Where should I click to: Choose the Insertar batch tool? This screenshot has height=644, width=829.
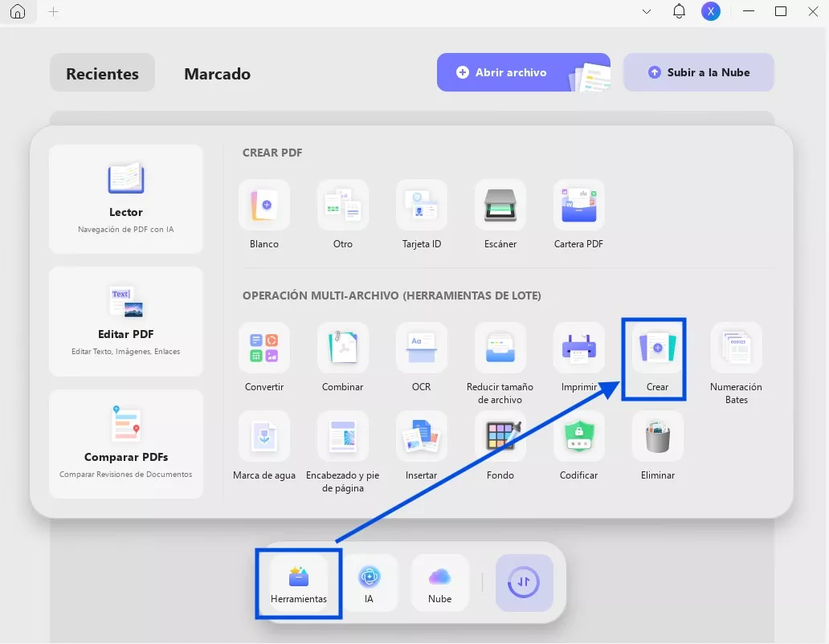[422, 436]
